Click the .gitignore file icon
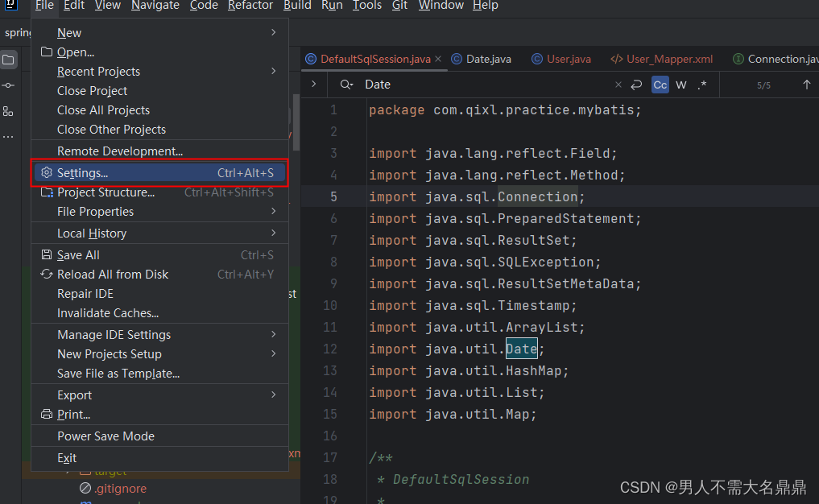Image resolution: width=819 pixels, height=504 pixels. tap(85, 488)
